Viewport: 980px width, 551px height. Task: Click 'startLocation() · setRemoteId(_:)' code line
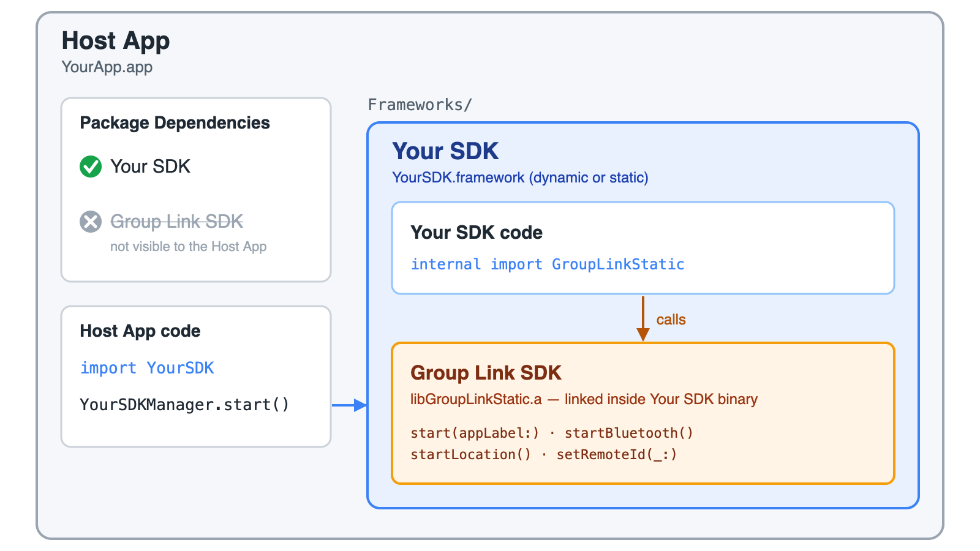click(544, 454)
